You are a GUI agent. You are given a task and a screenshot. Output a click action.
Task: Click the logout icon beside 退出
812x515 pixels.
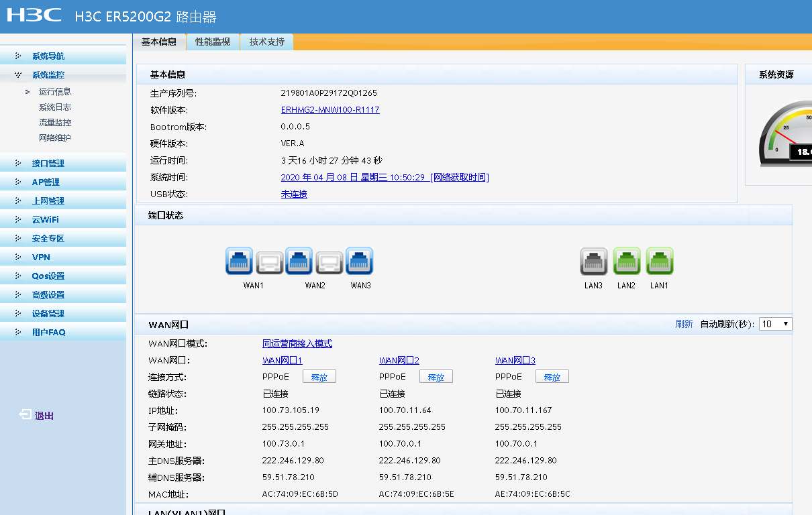point(25,415)
